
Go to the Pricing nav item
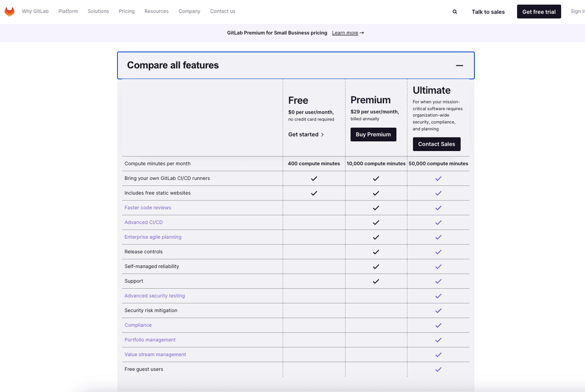pos(127,11)
